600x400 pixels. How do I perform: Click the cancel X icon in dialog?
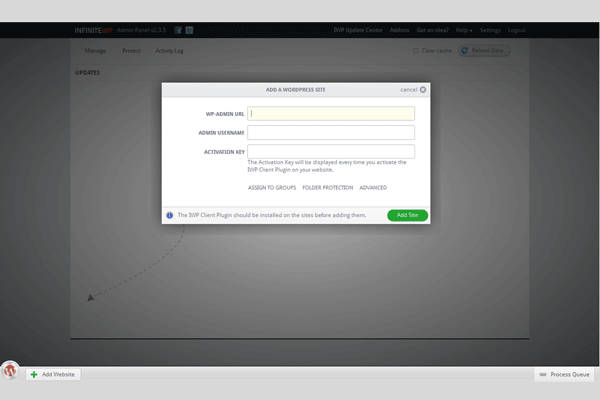coord(423,90)
